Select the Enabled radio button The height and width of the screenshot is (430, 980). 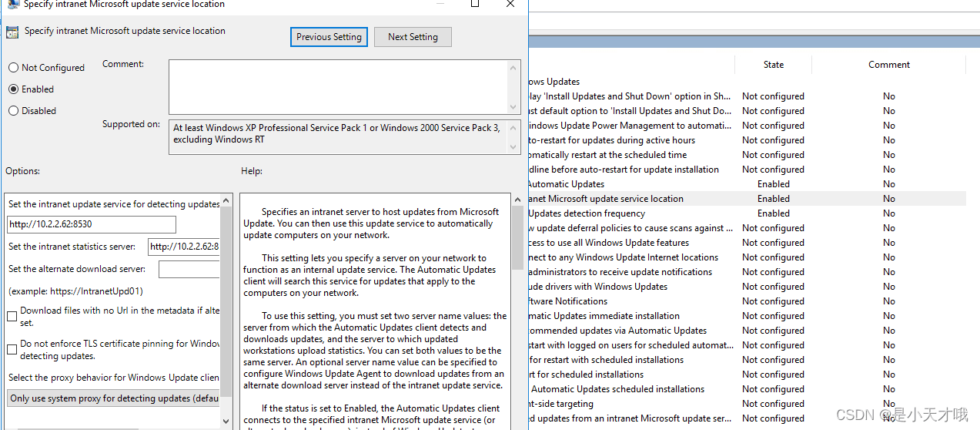coord(13,89)
